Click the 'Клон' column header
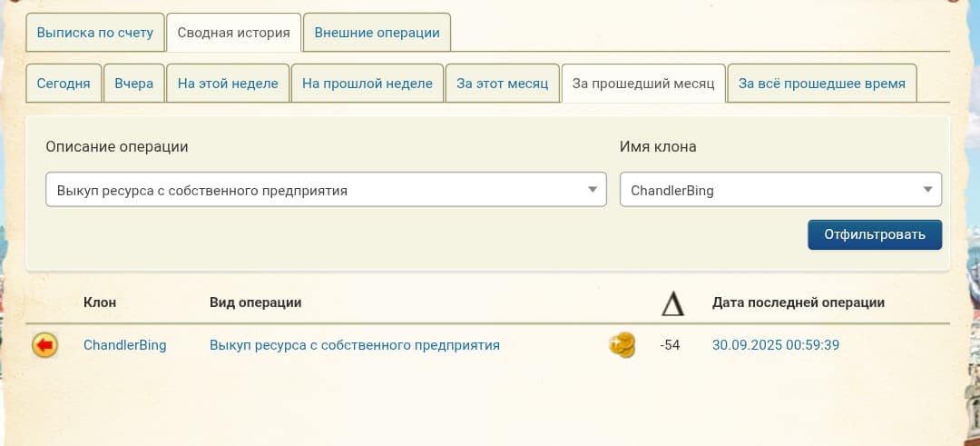This screenshot has width=980, height=446. [100, 302]
